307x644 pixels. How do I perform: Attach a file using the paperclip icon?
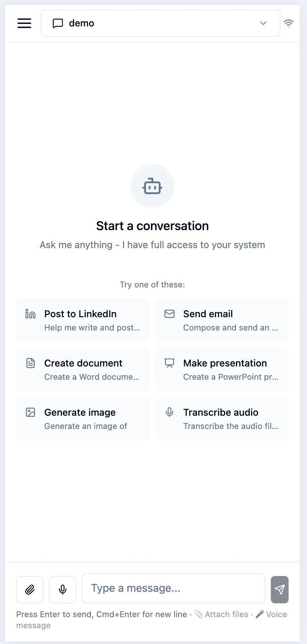pos(29,590)
